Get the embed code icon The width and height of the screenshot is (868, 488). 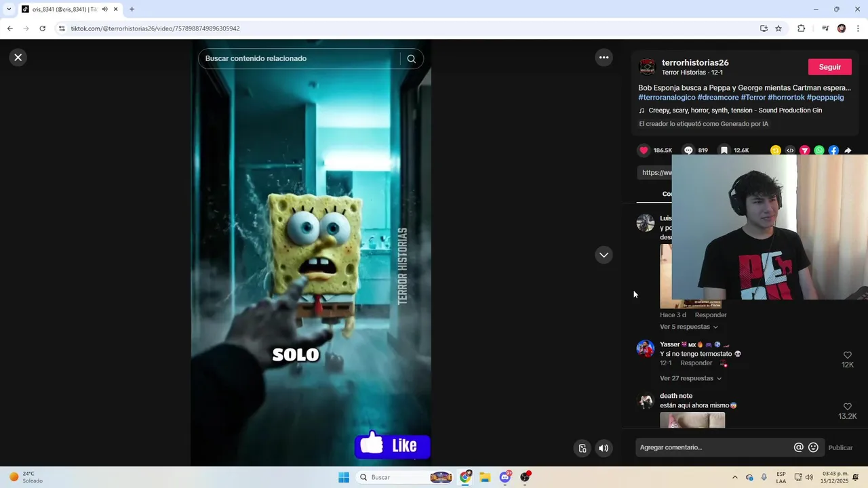(790, 150)
